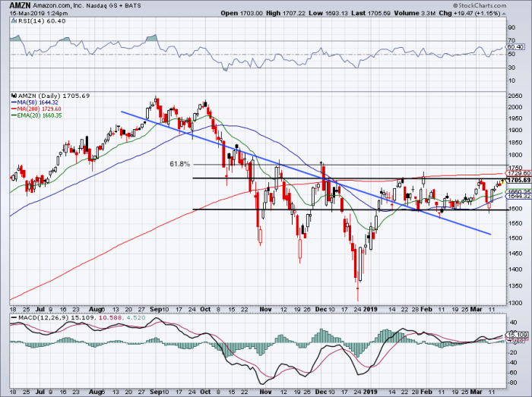Screen dimensions: 532x397
Task: Click the EMA(20) 1660.35 legend entry
Action: pos(36,115)
